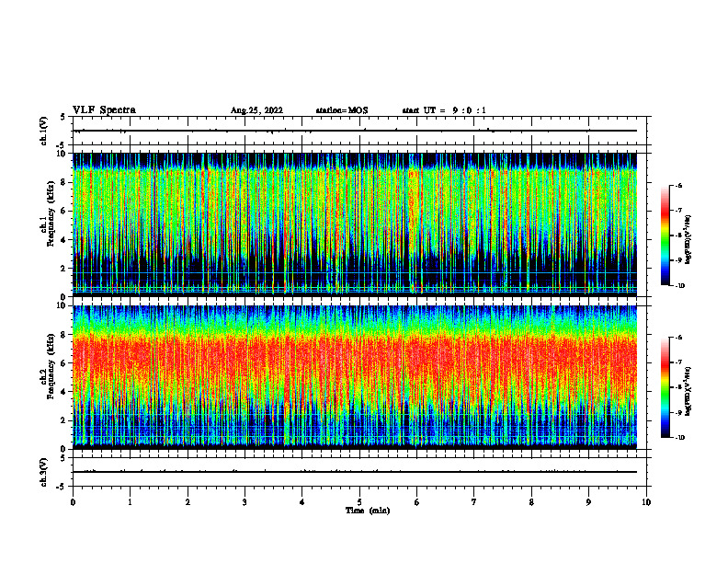Click the '-7' tick on ch.2 colorbar

[x=678, y=362]
